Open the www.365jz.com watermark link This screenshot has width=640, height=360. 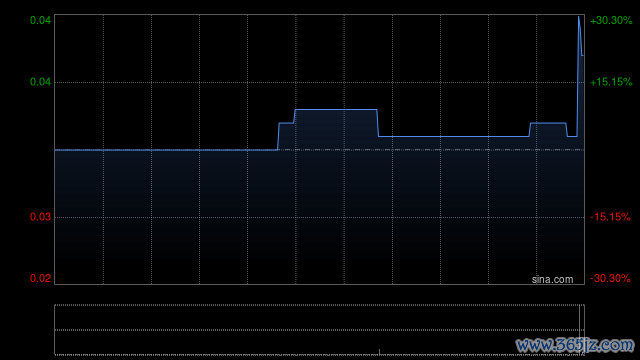coord(575,345)
